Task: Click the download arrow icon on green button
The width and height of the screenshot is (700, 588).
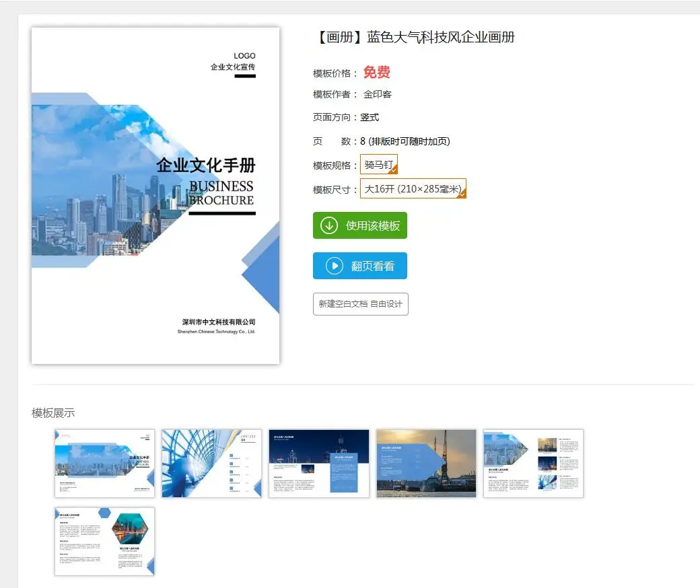Action: pos(329,225)
